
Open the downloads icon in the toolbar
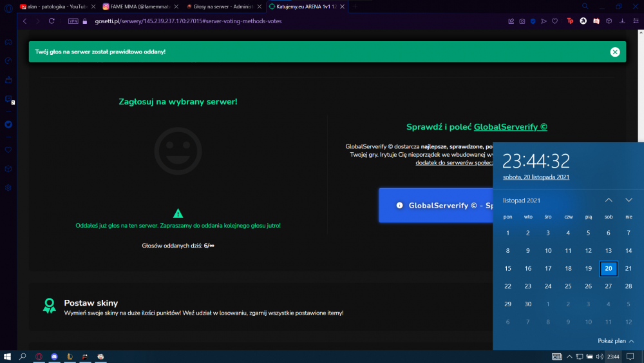click(x=622, y=21)
